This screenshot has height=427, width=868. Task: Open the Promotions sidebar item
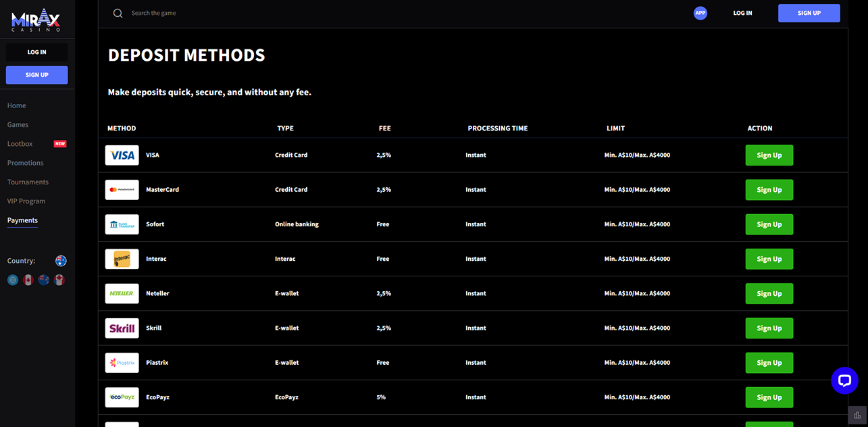click(x=26, y=163)
